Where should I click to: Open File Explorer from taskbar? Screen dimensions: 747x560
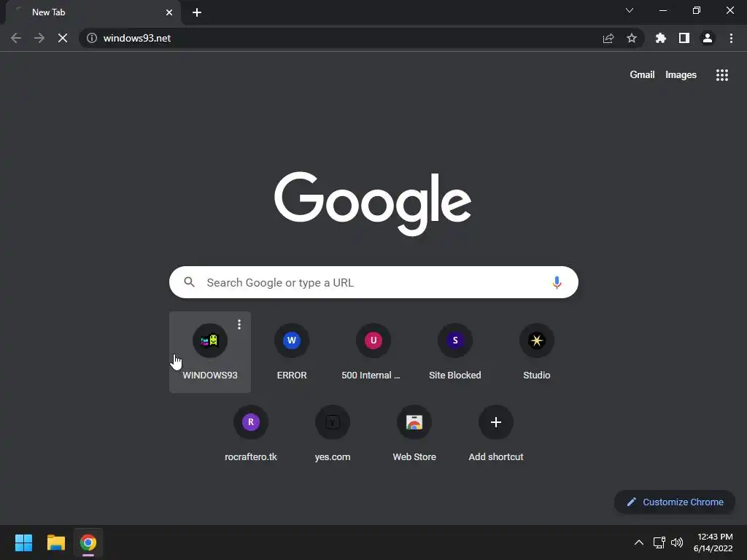pyautogui.click(x=55, y=542)
